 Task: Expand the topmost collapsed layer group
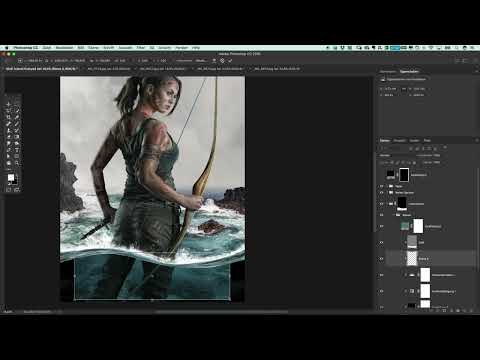click(x=387, y=186)
